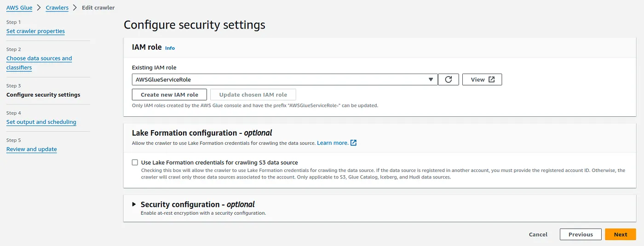Cancel editing the crawler
The width and height of the screenshot is (644, 246).
pyautogui.click(x=538, y=235)
